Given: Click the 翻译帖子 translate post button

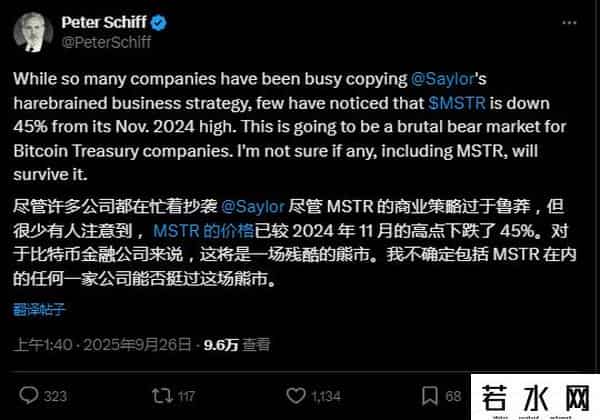Looking at the screenshot, I should tap(41, 307).
